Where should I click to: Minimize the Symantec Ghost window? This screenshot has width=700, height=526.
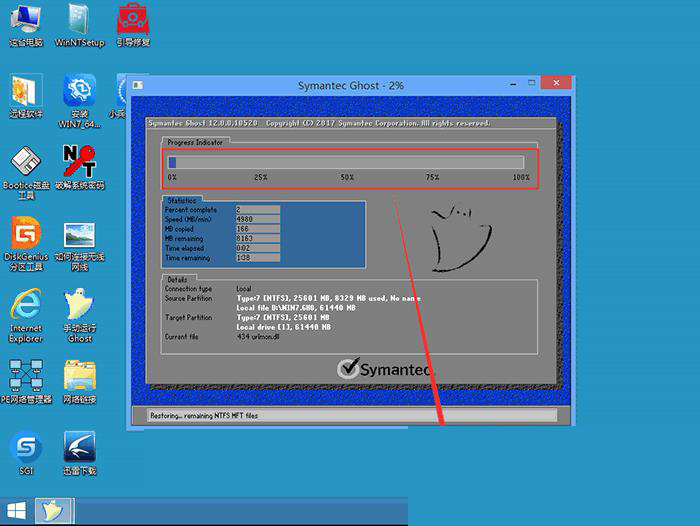point(513,84)
